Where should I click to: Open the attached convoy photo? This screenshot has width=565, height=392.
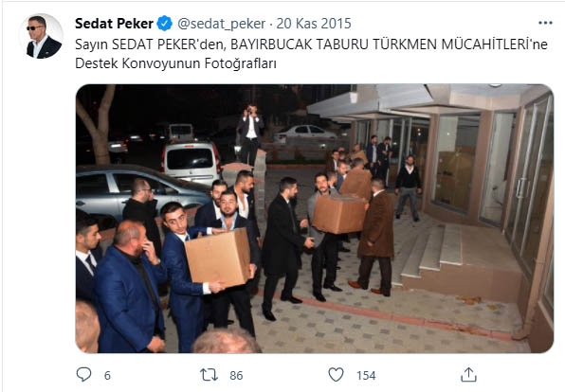coord(315,219)
